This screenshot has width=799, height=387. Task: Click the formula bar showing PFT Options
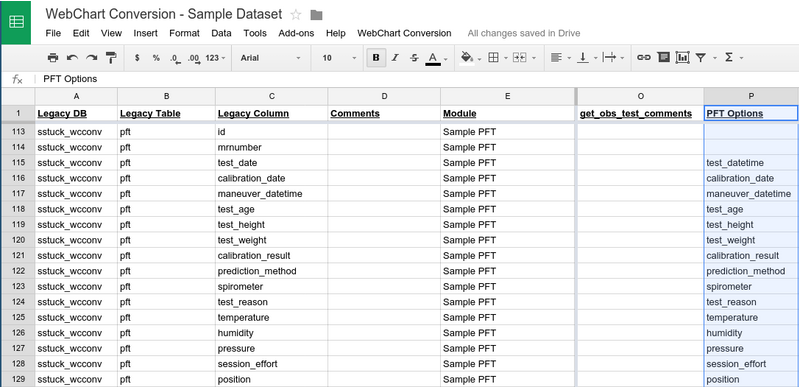click(x=418, y=79)
